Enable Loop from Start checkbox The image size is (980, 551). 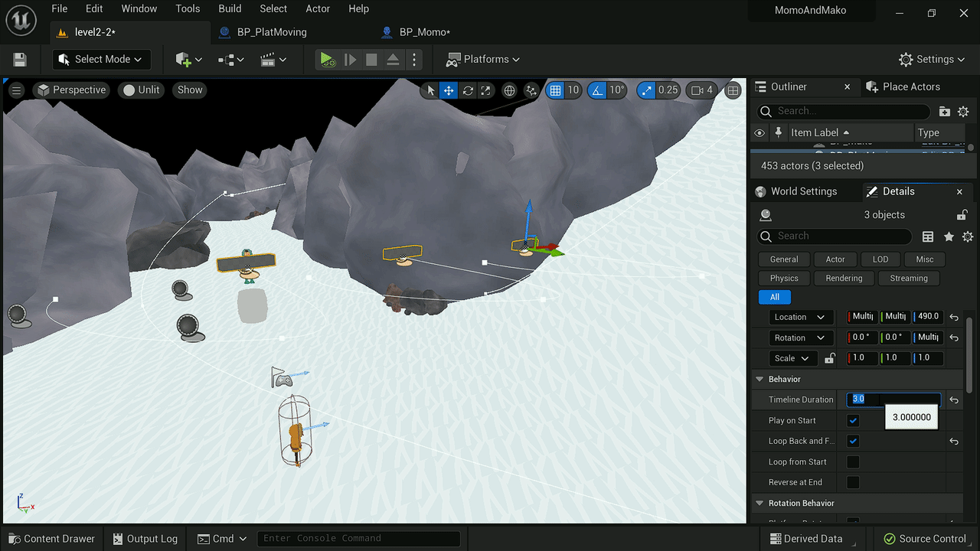tap(853, 462)
